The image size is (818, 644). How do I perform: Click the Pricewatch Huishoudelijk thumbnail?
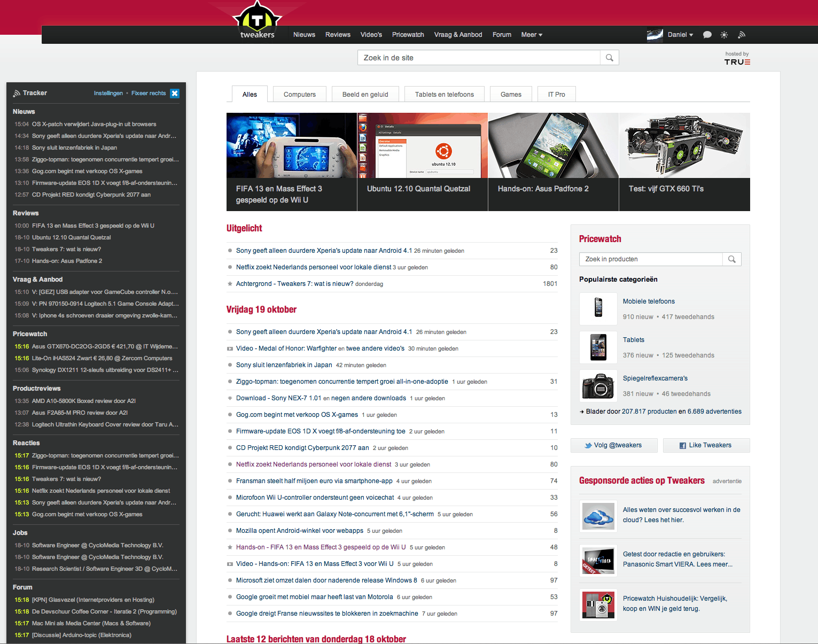[598, 605]
